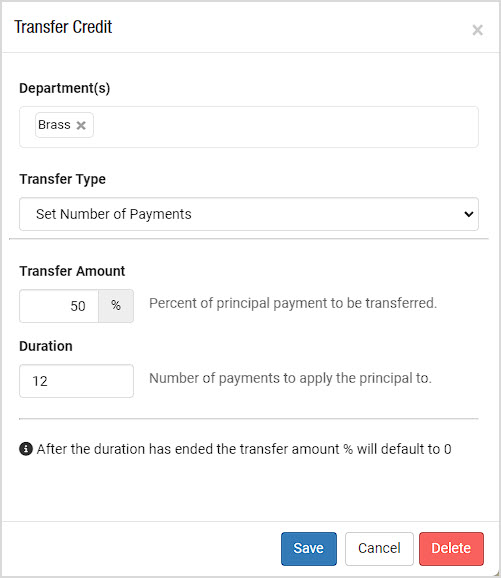Select the Set Number of Payments option
This screenshot has width=501, height=578.
point(114,214)
